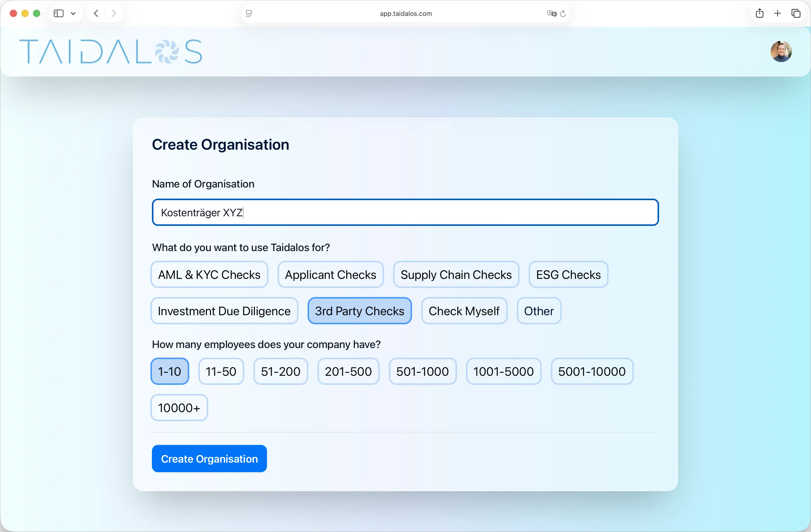Open the user profile avatar menu
This screenshot has width=811, height=532.
pyautogui.click(x=781, y=51)
